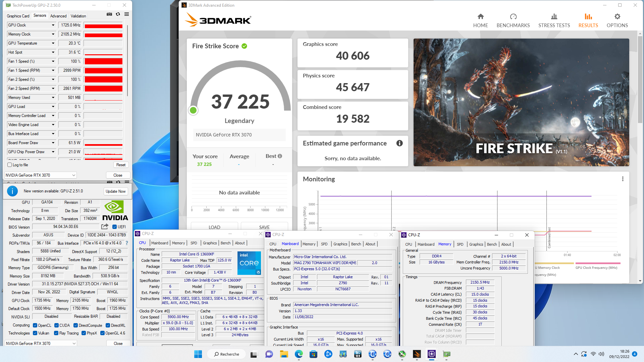Open 3DMark Stress Tests icon
The height and width of the screenshot is (362, 644).
coord(554,16)
